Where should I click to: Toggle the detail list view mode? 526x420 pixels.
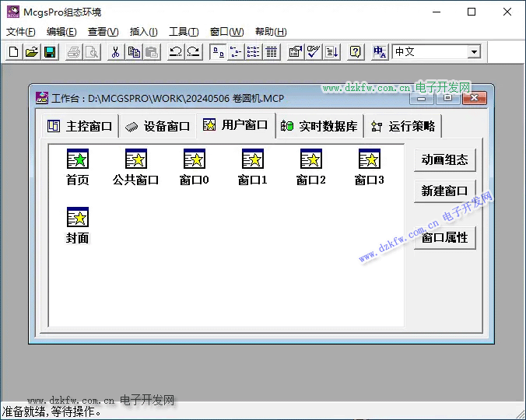tap(272, 52)
